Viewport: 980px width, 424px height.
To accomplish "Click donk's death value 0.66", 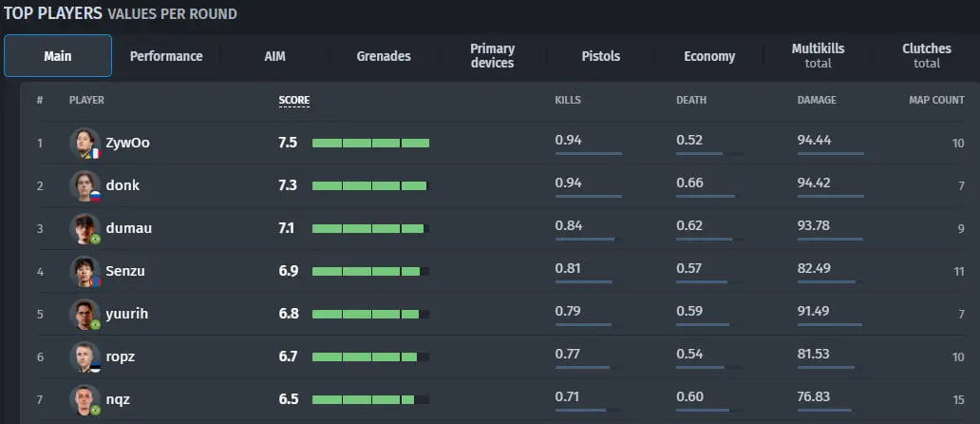I will pos(690,183).
